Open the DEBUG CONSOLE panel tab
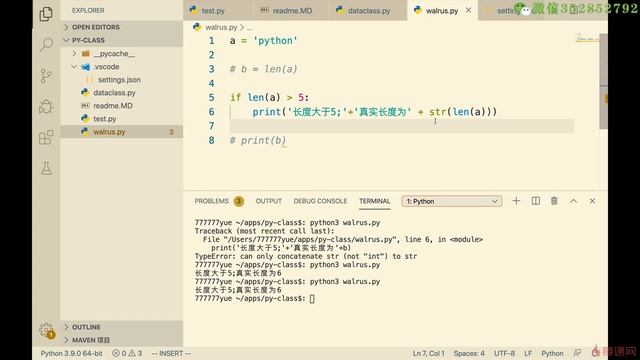The image size is (640, 360). click(320, 201)
